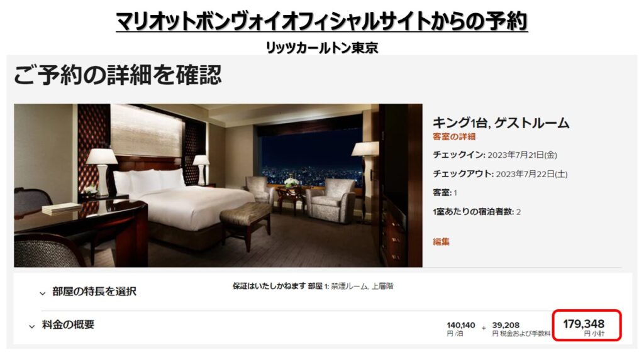Click the 179,348 円 小計 subtotal in red box
644x362 pixels.
[587, 326]
